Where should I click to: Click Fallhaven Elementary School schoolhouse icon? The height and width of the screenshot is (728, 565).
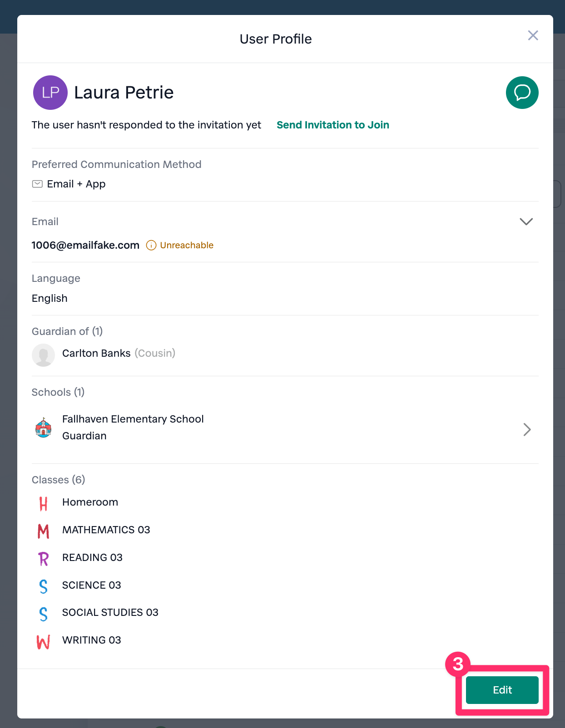coord(44,428)
